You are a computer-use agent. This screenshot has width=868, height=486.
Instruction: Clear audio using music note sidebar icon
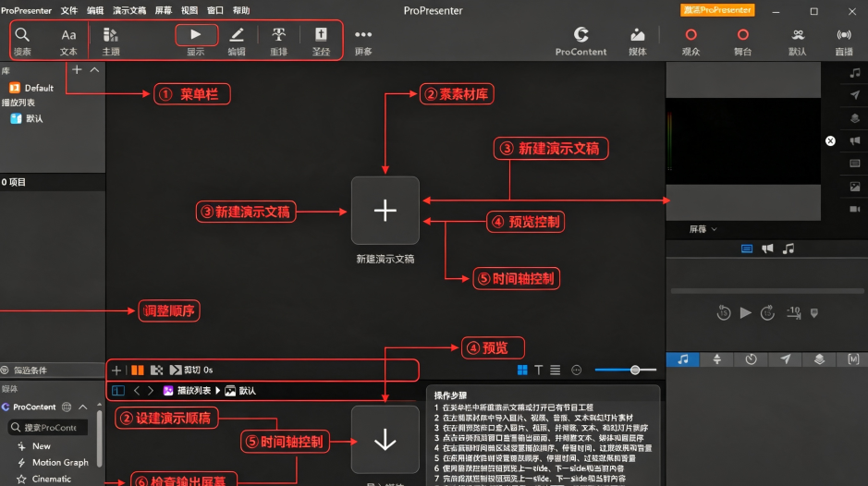855,72
